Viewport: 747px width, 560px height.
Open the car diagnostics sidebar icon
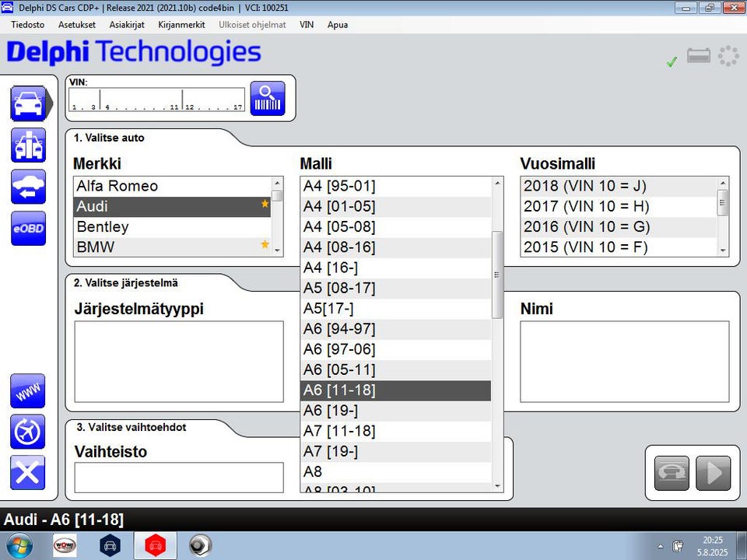click(29, 103)
